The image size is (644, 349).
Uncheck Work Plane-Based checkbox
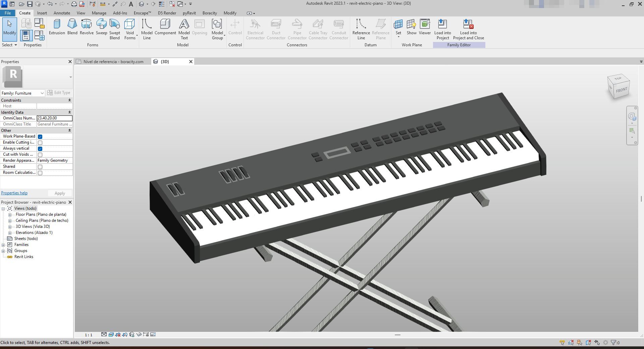(40, 137)
